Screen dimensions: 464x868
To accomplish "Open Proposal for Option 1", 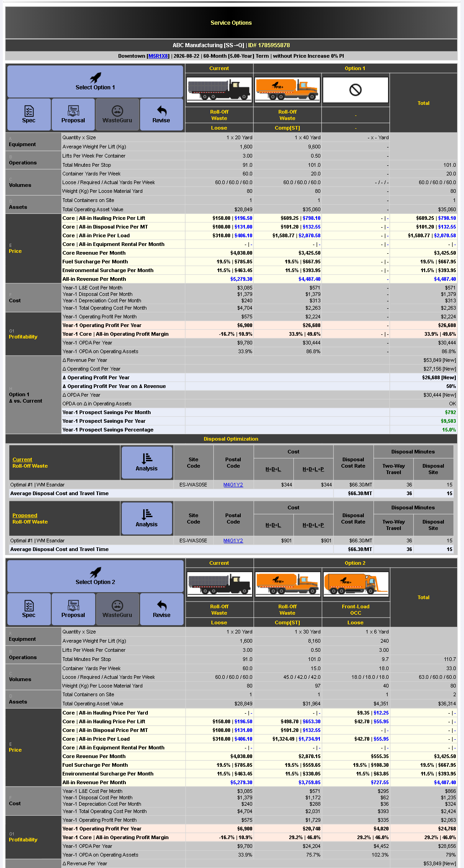I will click(73, 115).
